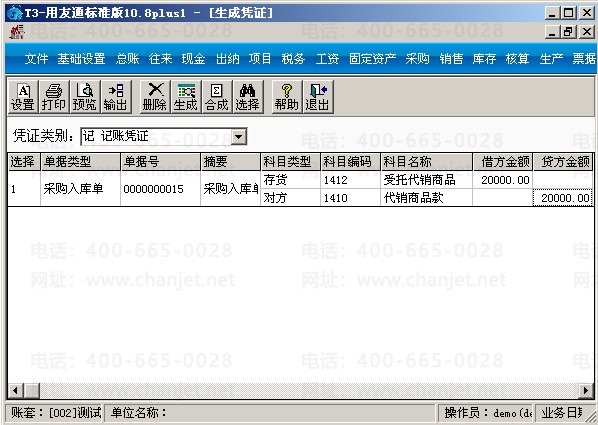Click credit amount 20000.00 for 1410
598x425 pixels.
pyautogui.click(x=563, y=198)
